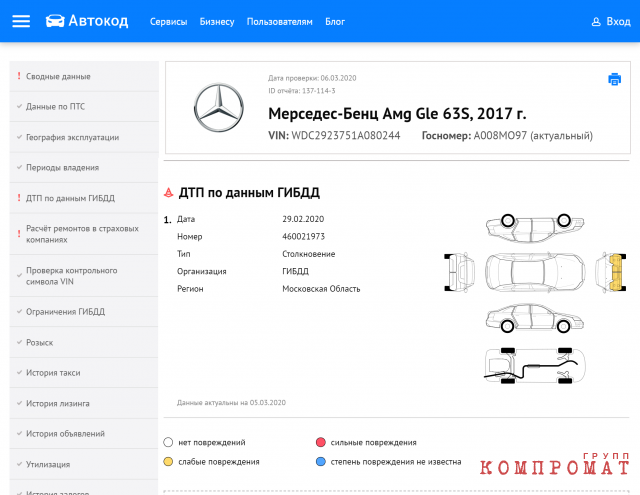
Task: Click the report ID 137-114-3 line
Action: click(302, 91)
